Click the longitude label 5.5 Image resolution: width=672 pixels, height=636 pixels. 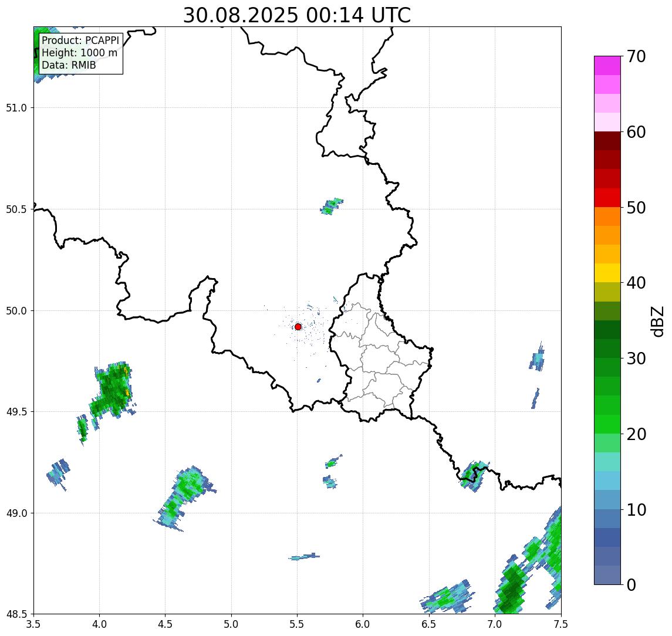tap(298, 624)
